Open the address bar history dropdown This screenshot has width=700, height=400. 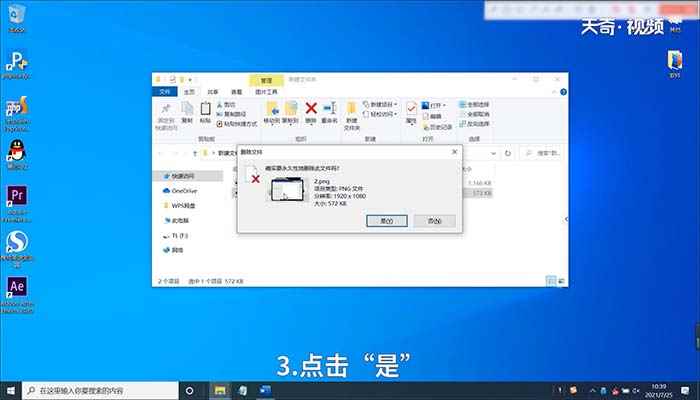tap(493, 154)
